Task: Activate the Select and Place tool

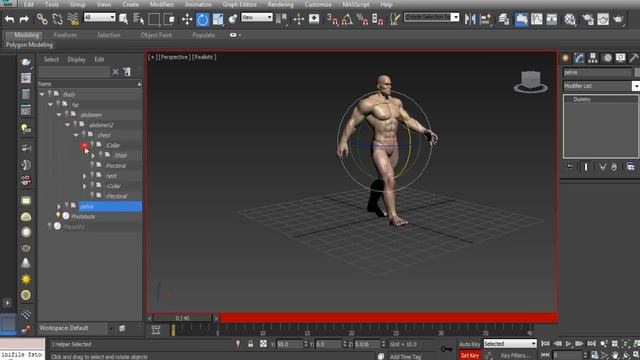Action: (x=233, y=19)
